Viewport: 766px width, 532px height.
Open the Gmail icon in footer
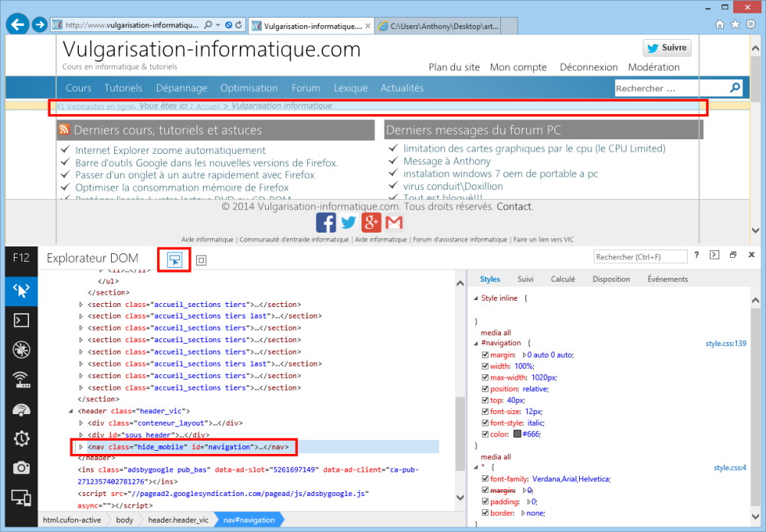[394, 223]
